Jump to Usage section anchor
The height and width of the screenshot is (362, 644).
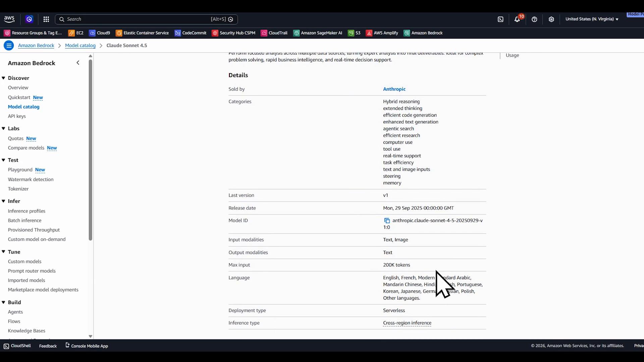tap(512, 55)
